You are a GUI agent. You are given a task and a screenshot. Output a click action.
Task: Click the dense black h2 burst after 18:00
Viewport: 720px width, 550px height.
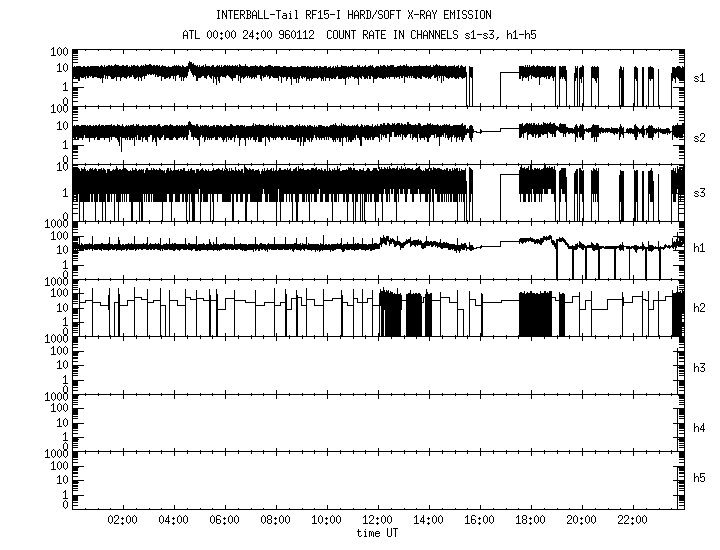(535, 314)
